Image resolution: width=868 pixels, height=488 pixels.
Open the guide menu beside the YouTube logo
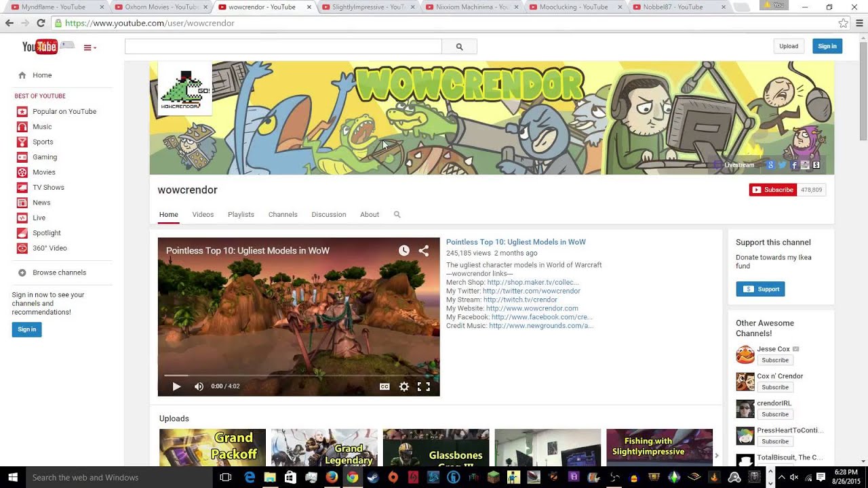pos(90,47)
